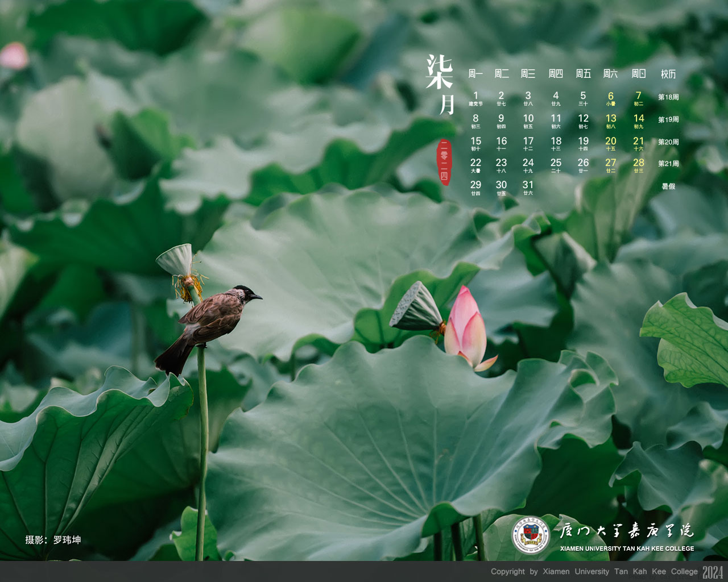
Task: Select the 周六 weekday column header
Action: coord(610,74)
